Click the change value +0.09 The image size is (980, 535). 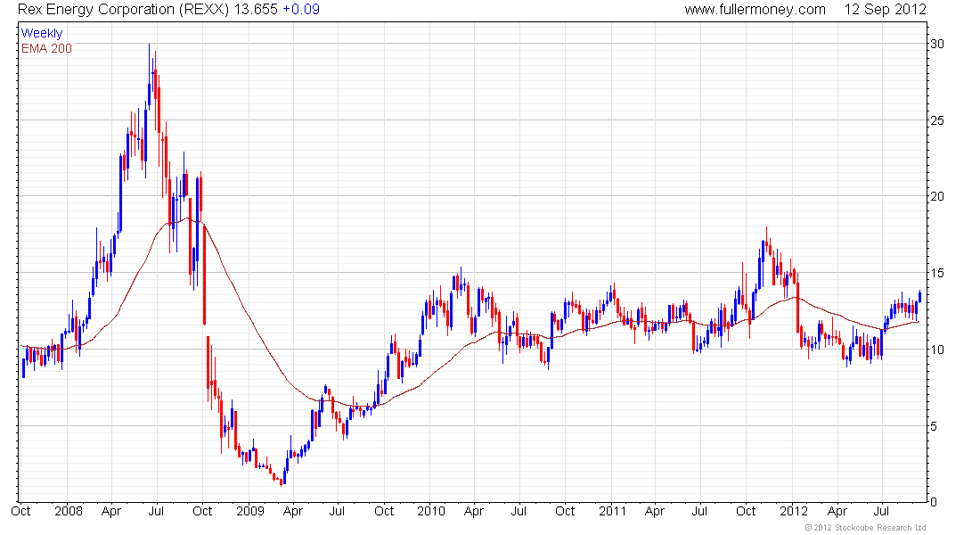(300, 10)
